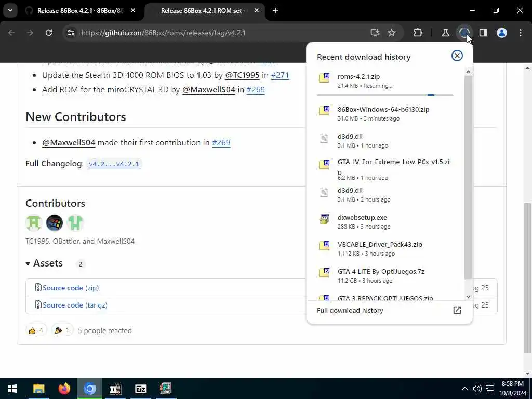Screen dimensions: 532x399
Task: Toggle the browser side panel icon
Action: pos(483,33)
